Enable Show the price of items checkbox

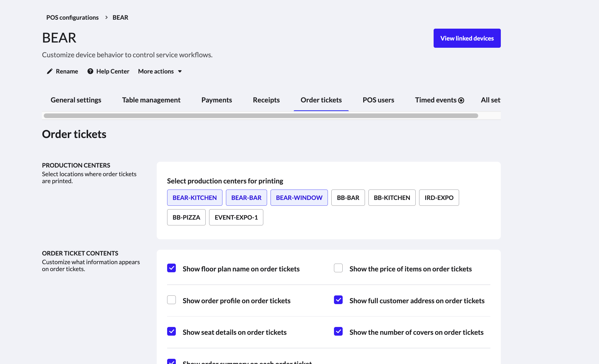(338, 268)
